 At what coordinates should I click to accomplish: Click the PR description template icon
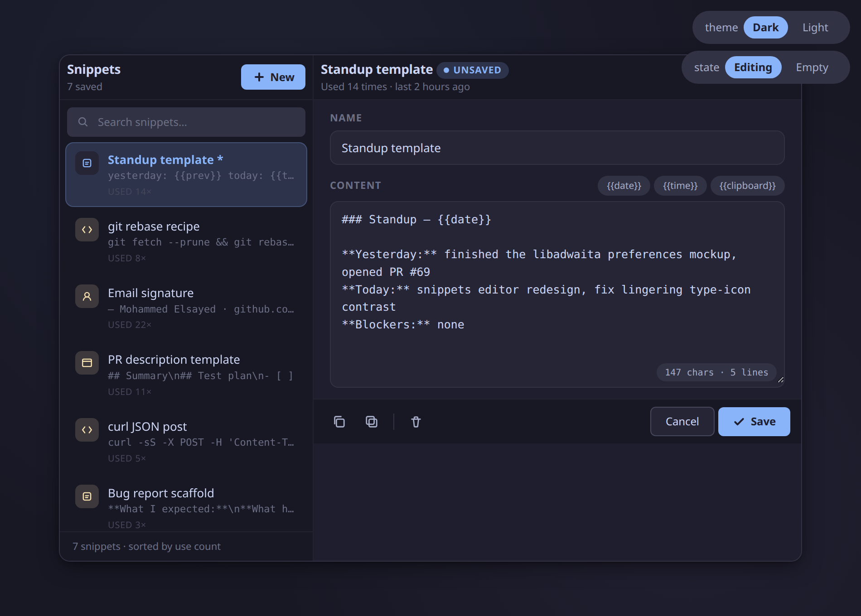[87, 363]
